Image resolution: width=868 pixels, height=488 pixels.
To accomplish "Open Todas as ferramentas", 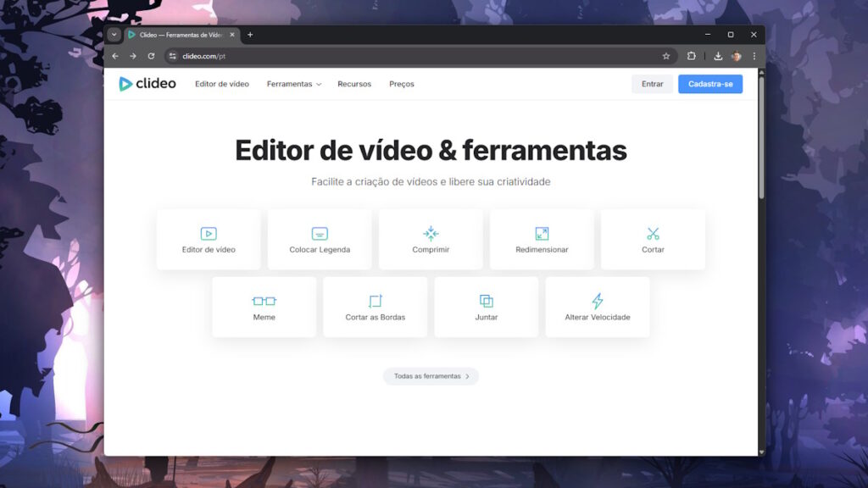I will point(431,376).
